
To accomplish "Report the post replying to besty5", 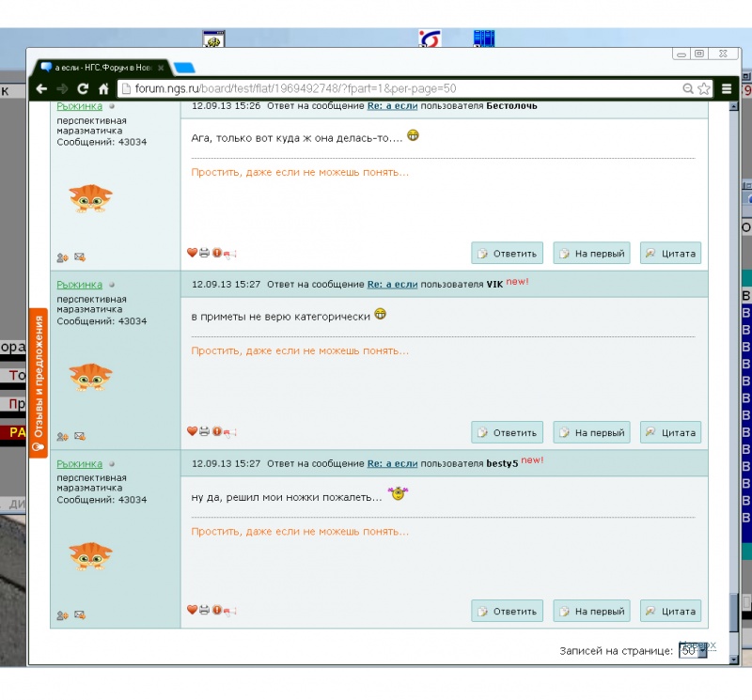I will [x=217, y=610].
